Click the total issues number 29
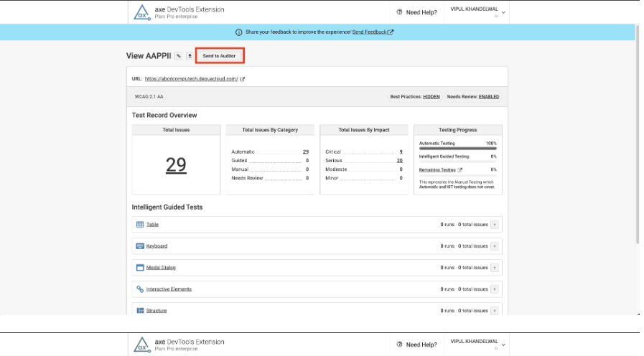This screenshot has width=644, height=356. coord(176,165)
